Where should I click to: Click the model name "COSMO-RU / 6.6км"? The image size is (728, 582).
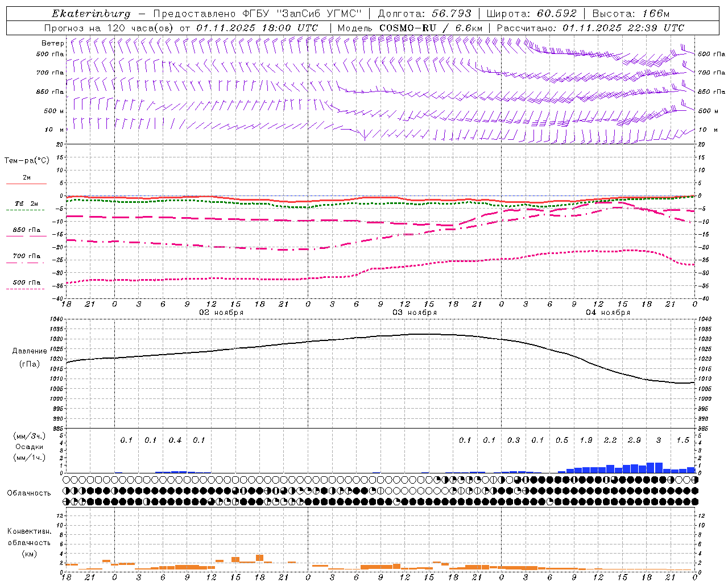pos(431,28)
